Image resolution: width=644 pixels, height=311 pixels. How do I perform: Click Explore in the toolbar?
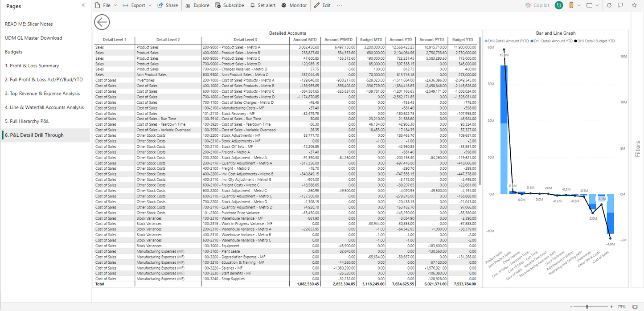coord(197,5)
